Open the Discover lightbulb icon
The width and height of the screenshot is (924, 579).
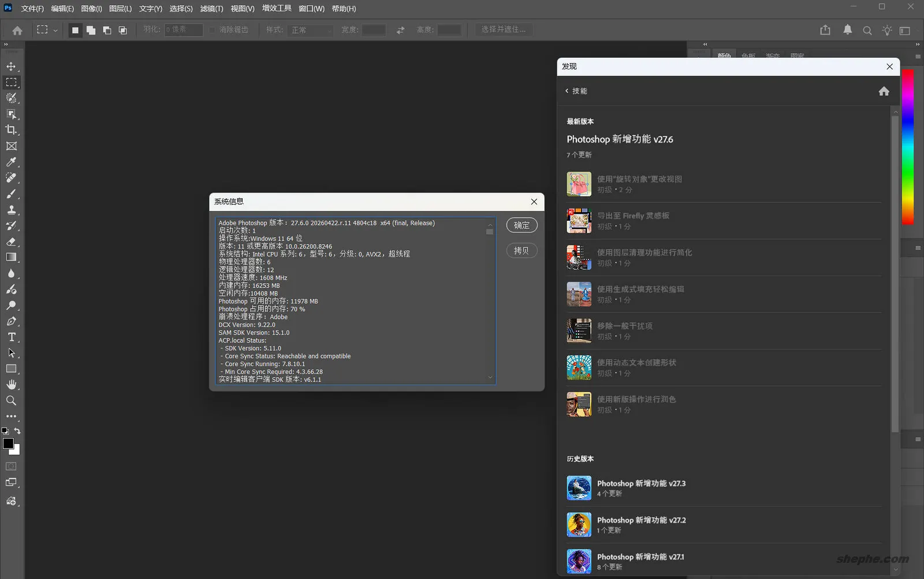pos(887,31)
